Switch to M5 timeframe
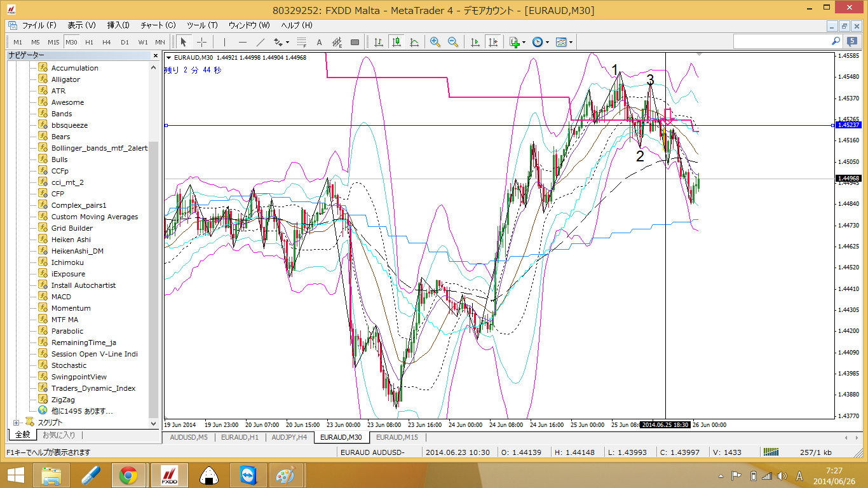Image resolution: width=868 pixels, height=488 pixels. [36, 43]
